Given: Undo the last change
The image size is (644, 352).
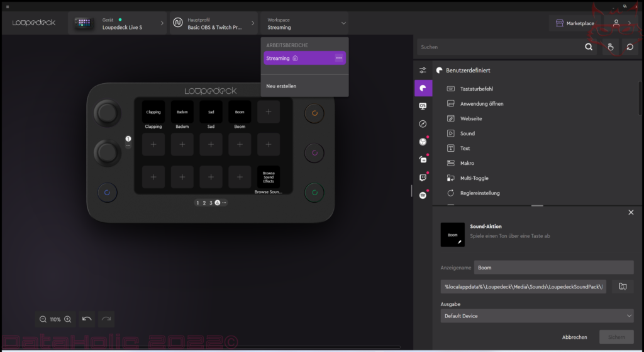Looking at the screenshot, I should coord(87,319).
